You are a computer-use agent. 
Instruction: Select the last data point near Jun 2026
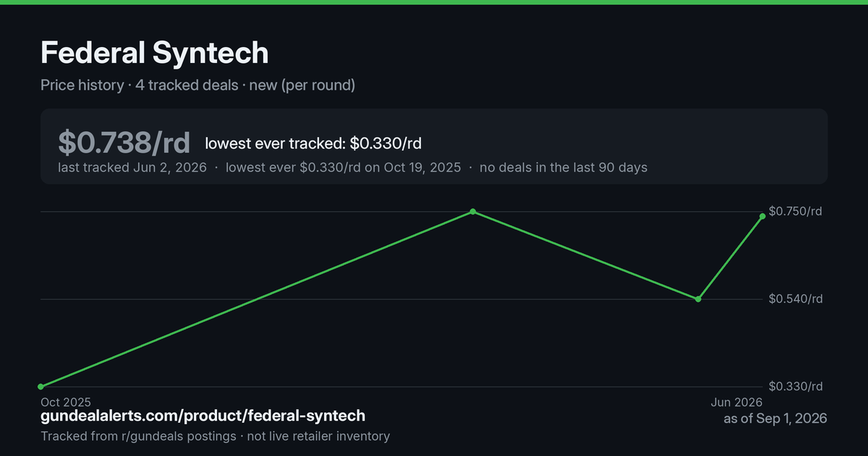[x=762, y=216]
